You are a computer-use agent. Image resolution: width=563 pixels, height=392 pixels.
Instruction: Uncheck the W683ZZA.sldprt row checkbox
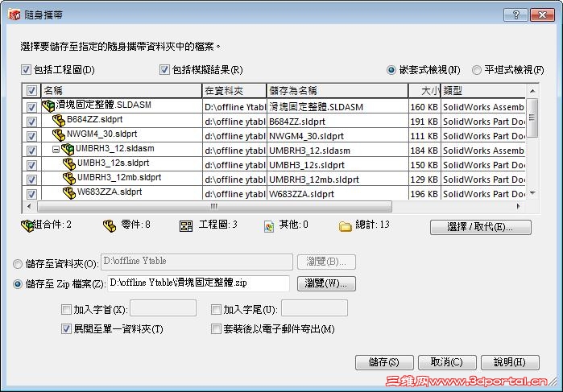point(31,194)
